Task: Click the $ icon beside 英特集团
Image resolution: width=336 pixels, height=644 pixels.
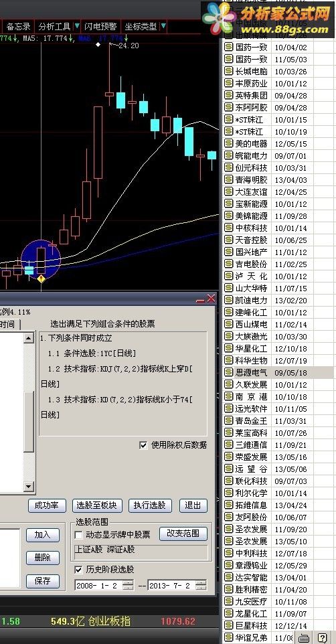Action: click(228, 95)
